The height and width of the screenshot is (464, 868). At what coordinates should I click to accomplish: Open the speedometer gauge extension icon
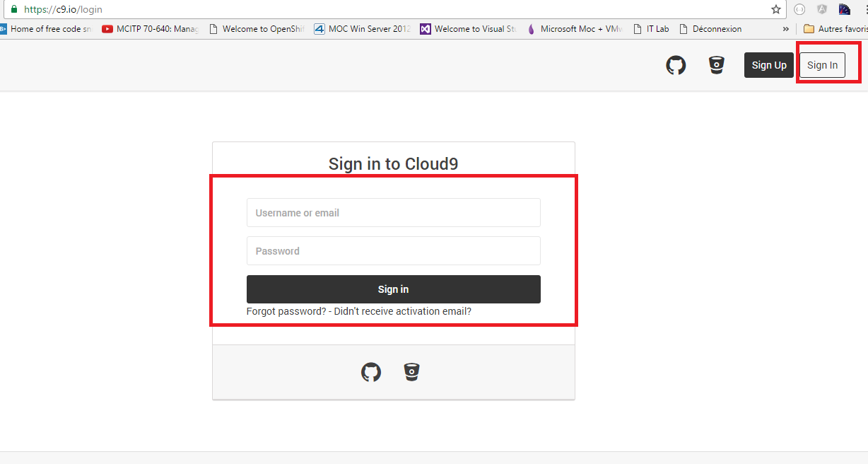point(844,9)
